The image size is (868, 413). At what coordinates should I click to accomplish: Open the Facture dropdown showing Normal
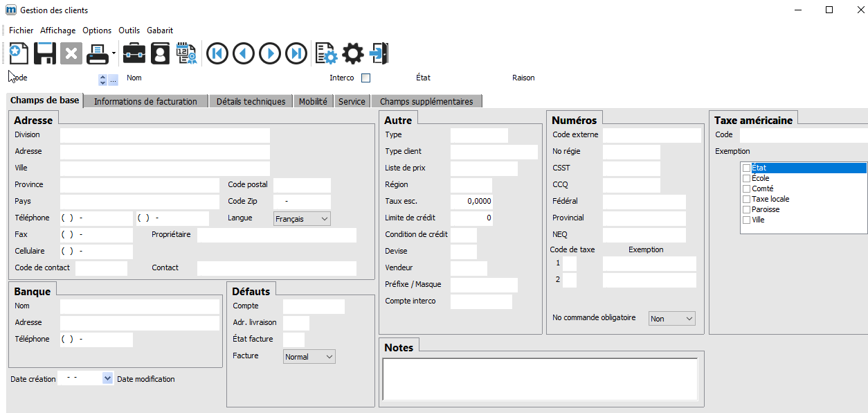point(309,356)
